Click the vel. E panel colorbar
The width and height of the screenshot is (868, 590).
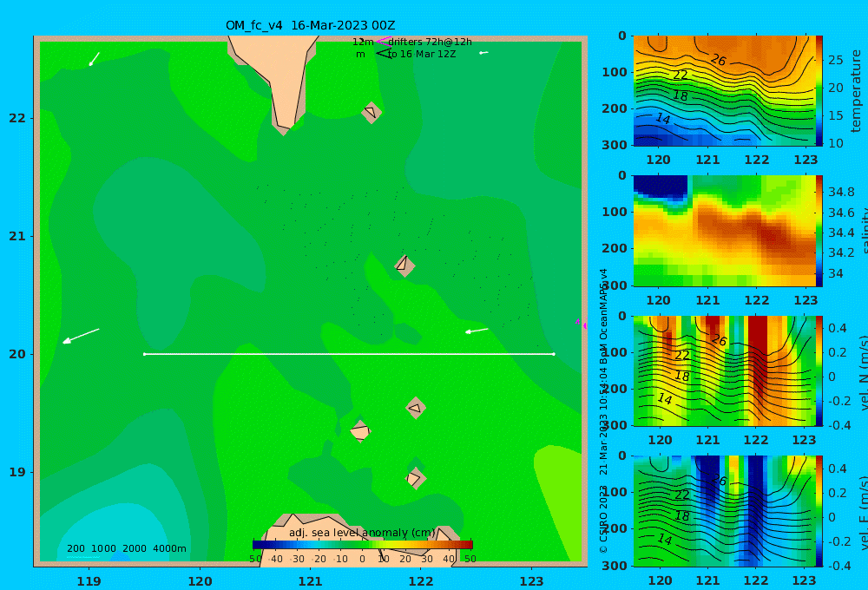point(819,511)
